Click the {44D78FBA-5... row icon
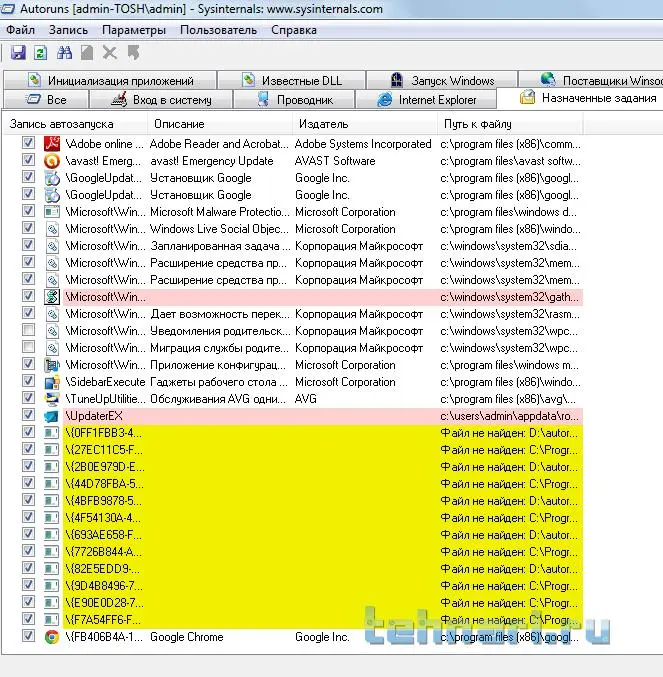663x677 pixels. pyautogui.click(x=52, y=484)
